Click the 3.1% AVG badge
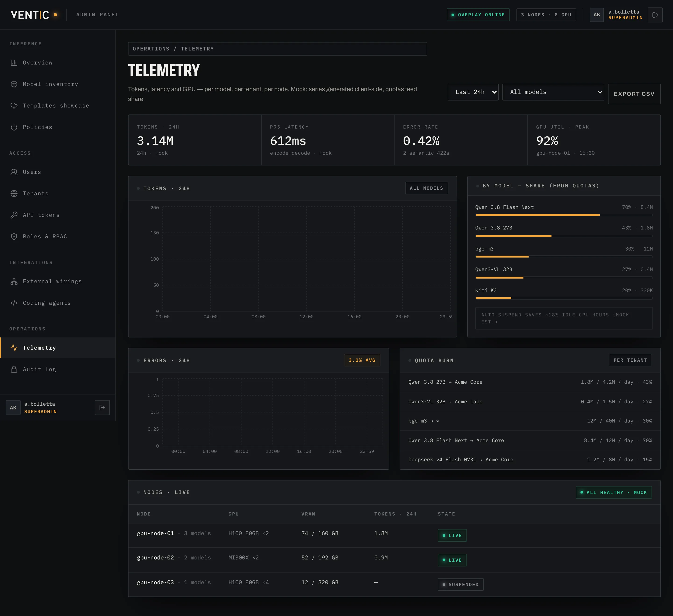 coord(362,360)
